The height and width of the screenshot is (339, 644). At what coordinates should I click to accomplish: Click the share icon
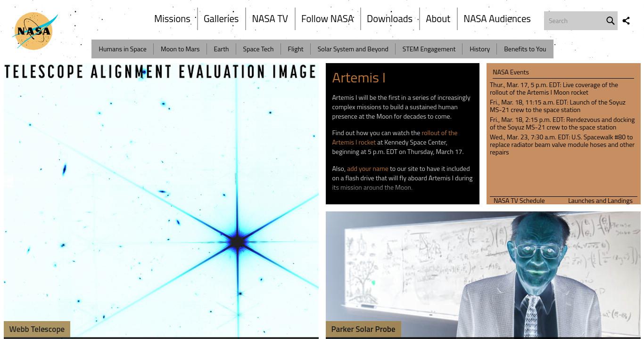(626, 21)
